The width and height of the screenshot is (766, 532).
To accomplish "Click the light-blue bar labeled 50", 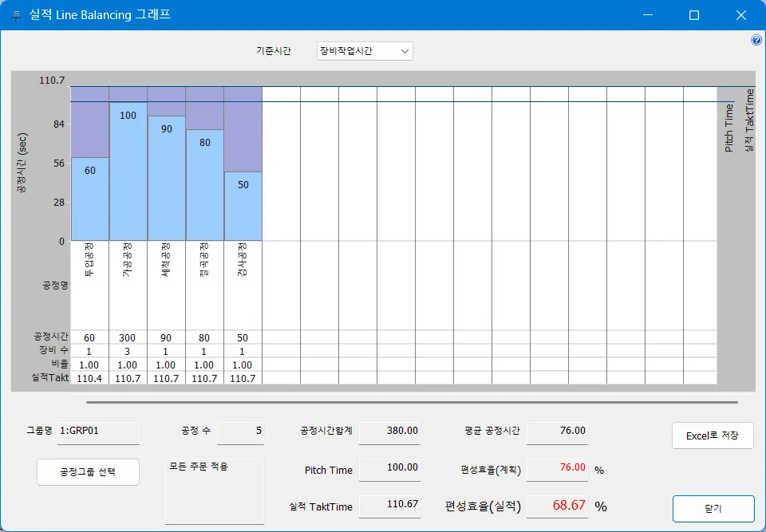I will click(243, 206).
